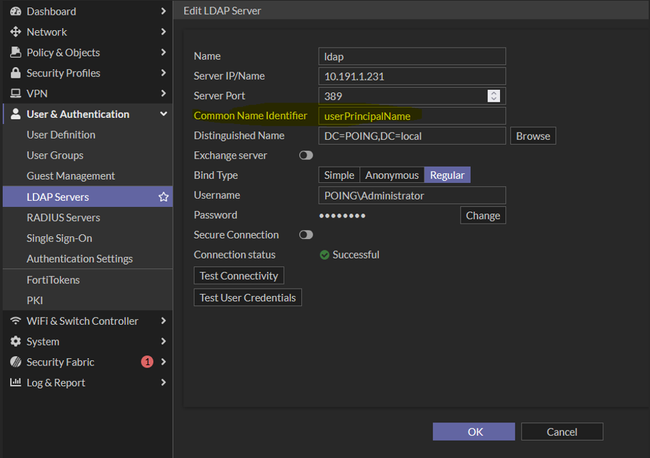Select the Simple bind type
Screen dimensions: 650x458
coord(338,175)
